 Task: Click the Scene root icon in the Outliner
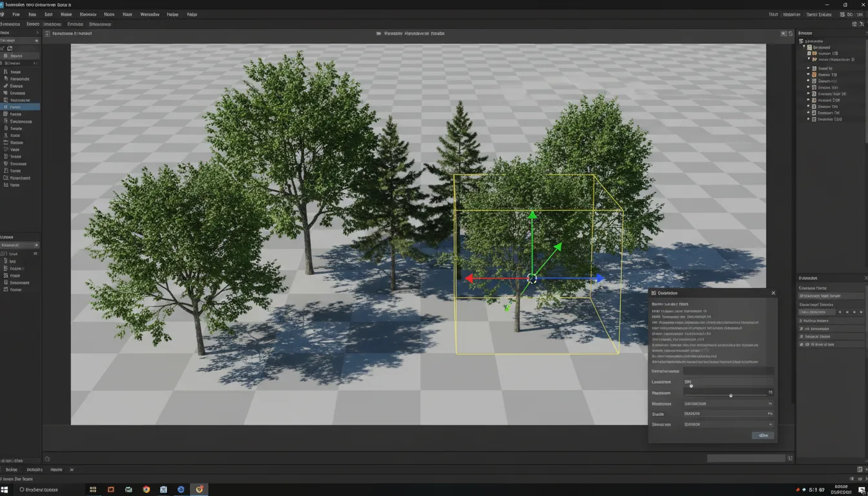(x=801, y=41)
